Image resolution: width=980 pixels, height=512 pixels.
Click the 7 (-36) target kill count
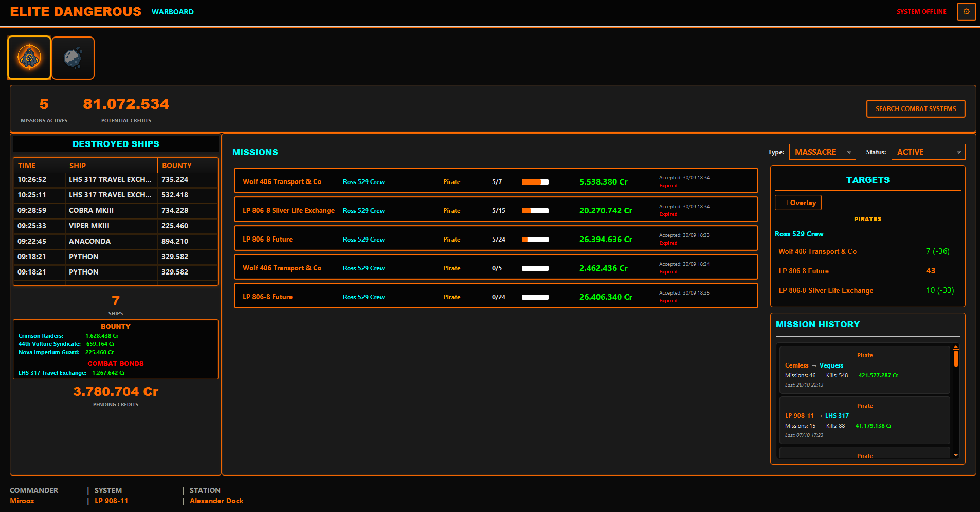(938, 251)
